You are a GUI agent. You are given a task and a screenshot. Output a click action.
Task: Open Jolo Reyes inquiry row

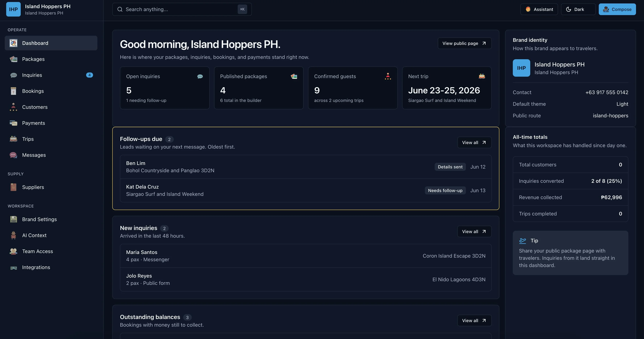(x=306, y=279)
